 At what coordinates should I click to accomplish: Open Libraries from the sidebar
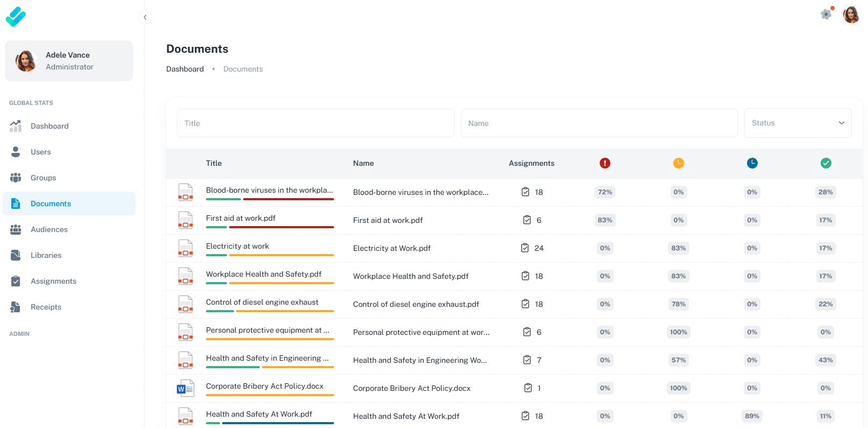click(x=46, y=255)
